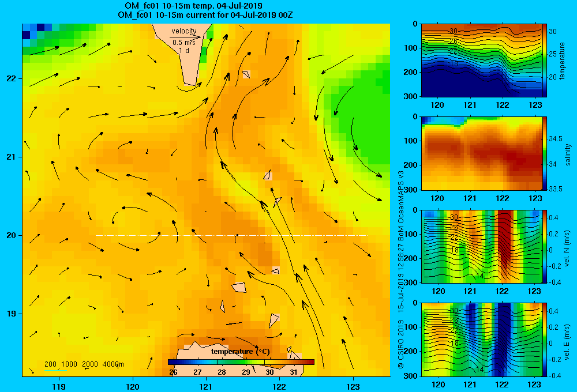Click the '14' contour label in vel. N section
The width and height of the screenshot is (577, 392).
coord(479,276)
